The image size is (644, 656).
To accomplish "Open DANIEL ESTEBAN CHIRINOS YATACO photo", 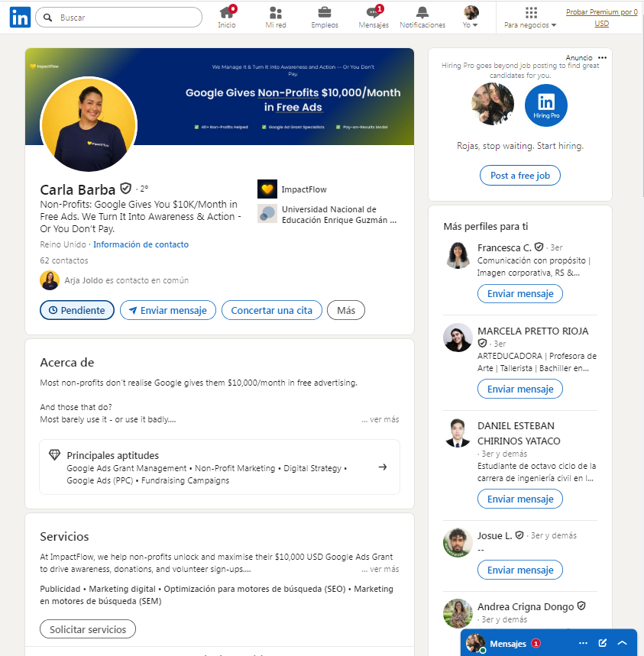I will point(458,432).
